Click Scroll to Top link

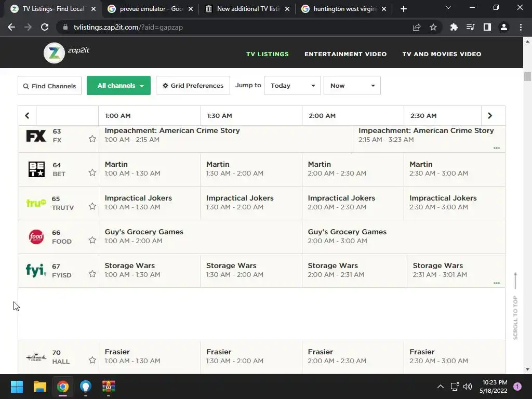tap(515, 306)
